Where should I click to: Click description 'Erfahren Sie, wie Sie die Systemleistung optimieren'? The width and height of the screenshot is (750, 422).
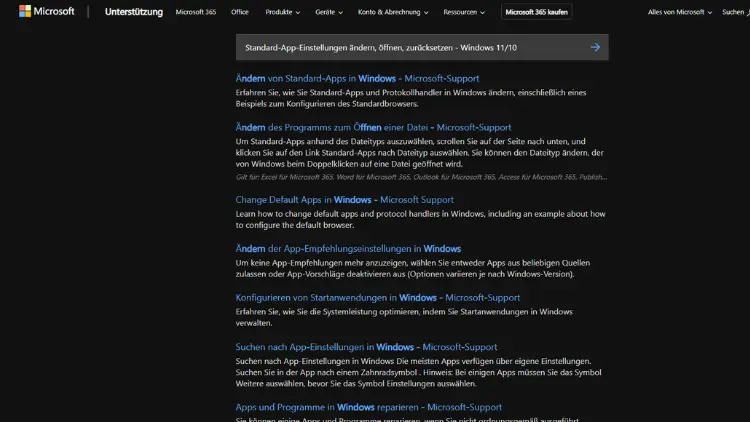404,317
